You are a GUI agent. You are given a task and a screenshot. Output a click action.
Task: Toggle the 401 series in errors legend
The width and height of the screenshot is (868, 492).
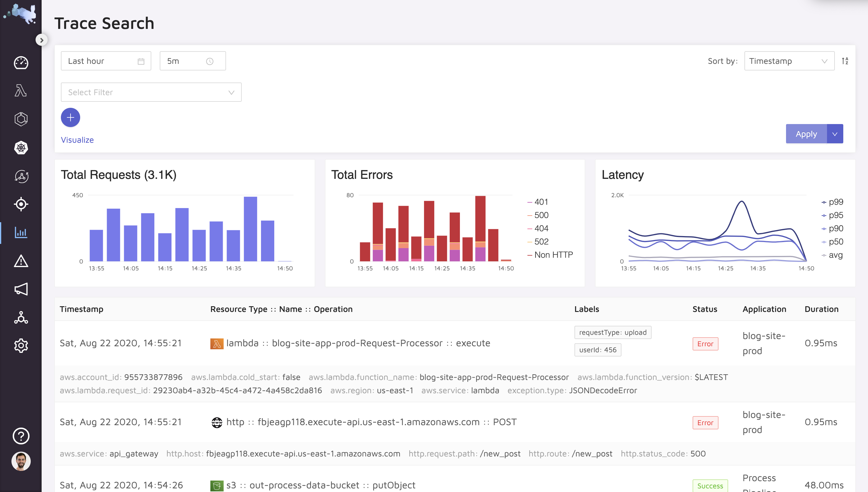[x=541, y=202]
